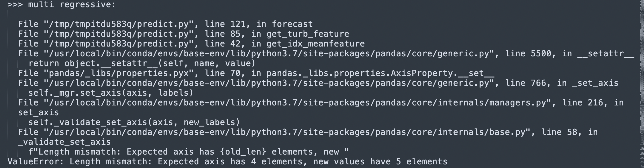The width and height of the screenshot is (644, 168).
Task: Click the wrapped '_validate_set_axis' function name
Action: click(x=64, y=142)
